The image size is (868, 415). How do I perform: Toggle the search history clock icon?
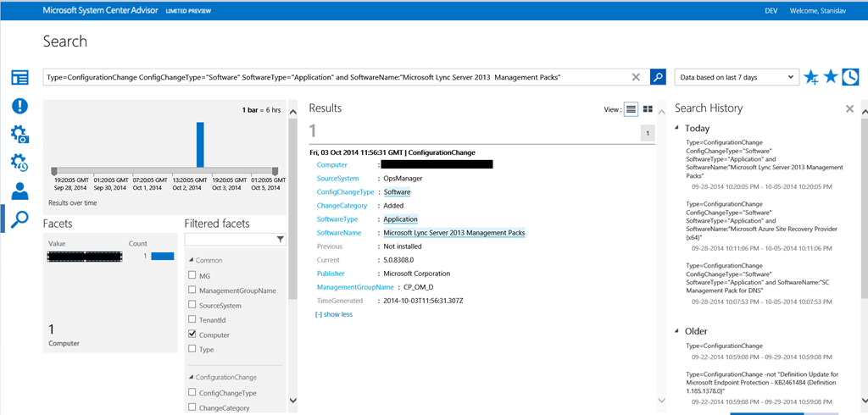849,77
